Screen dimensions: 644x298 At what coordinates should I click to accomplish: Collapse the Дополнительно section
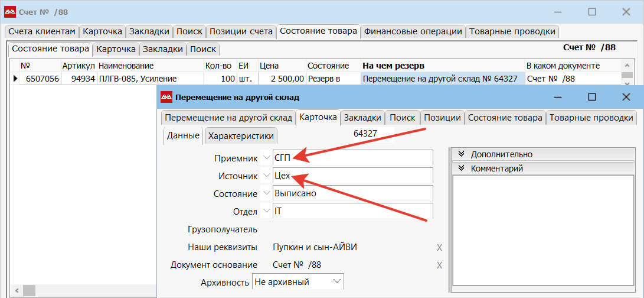click(x=462, y=154)
